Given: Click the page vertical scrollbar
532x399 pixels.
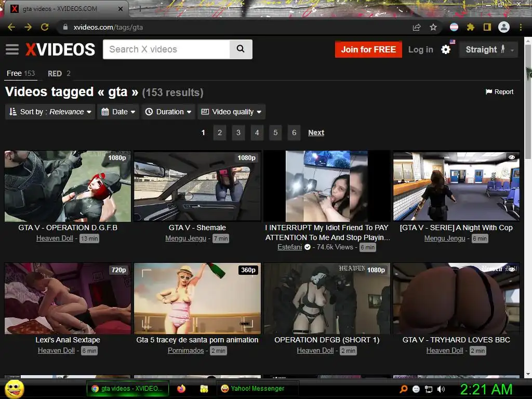Looking at the screenshot, I should (528, 102).
